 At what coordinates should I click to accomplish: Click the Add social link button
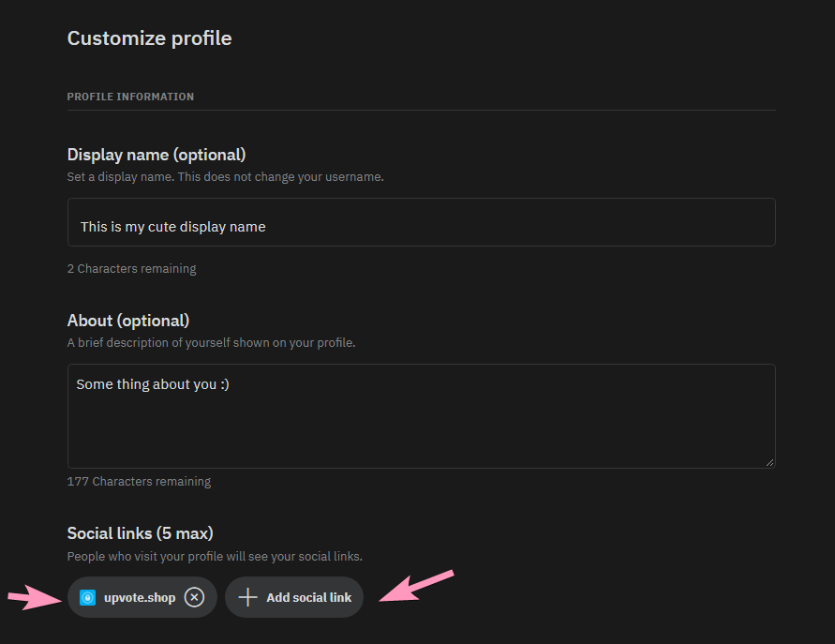pyautogui.click(x=294, y=597)
